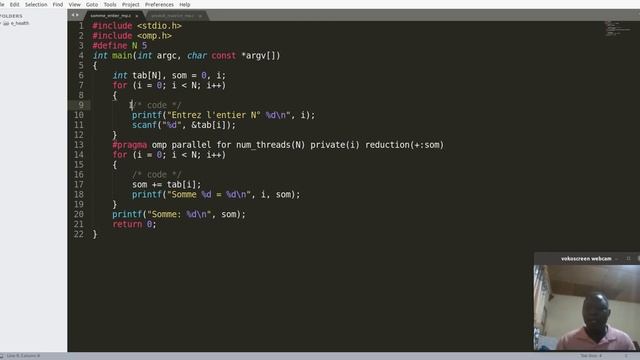Click 'private(i)' clause on line 13
This screenshot has height=360, width=640.
[x=335, y=144]
